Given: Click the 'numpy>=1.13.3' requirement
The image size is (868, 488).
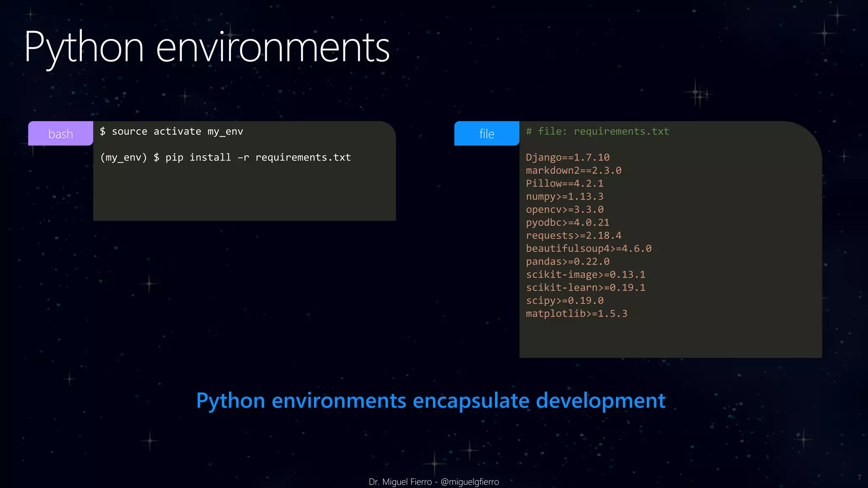Looking at the screenshot, I should pyautogui.click(x=565, y=197).
